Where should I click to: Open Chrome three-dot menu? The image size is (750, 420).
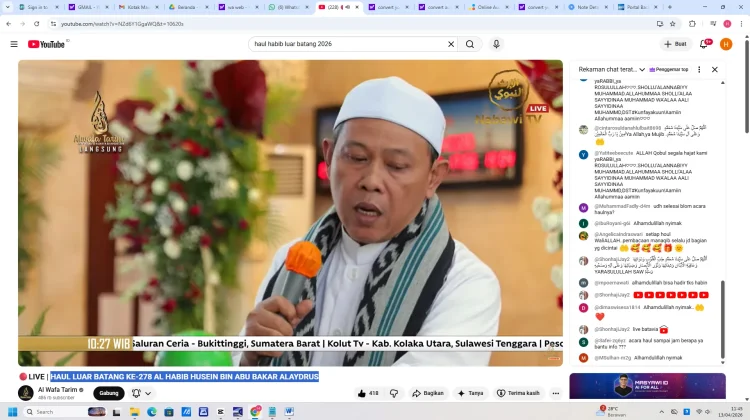click(x=741, y=23)
